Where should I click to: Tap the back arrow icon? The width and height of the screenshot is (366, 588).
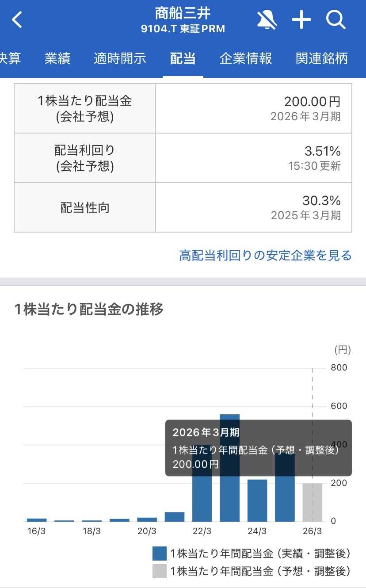tap(17, 20)
